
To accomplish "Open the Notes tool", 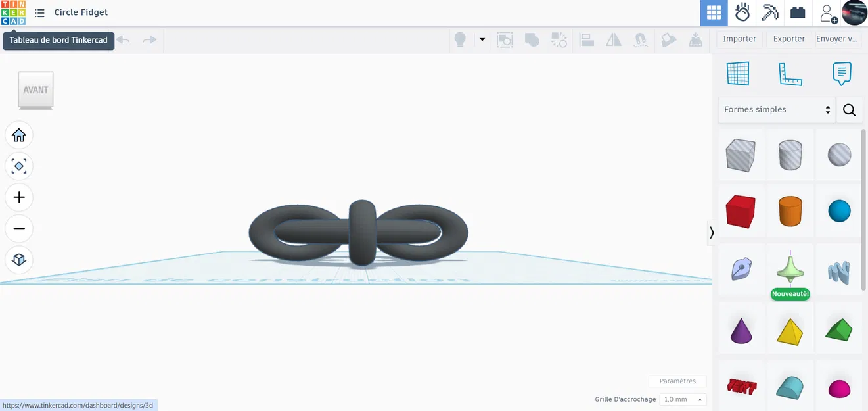I will [x=842, y=73].
